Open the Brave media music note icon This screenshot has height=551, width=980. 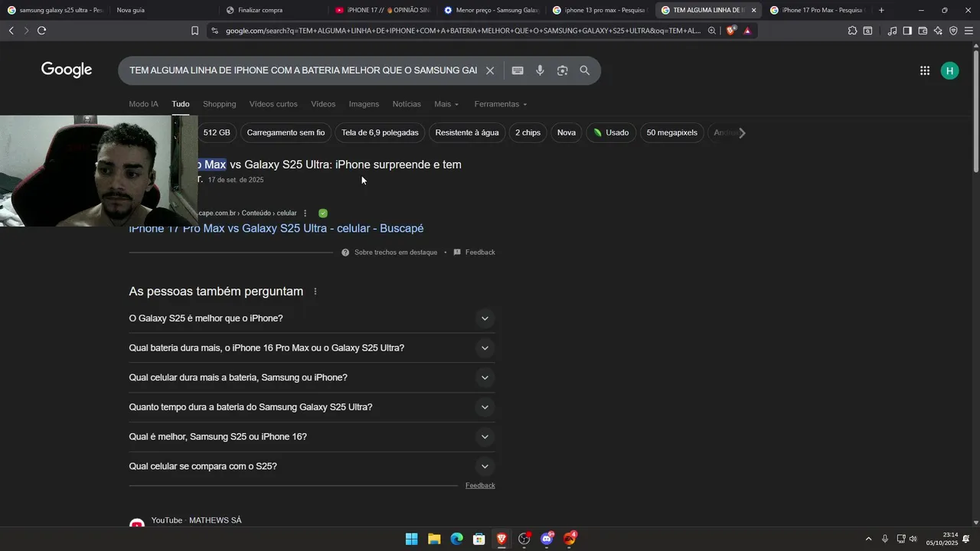[892, 31]
